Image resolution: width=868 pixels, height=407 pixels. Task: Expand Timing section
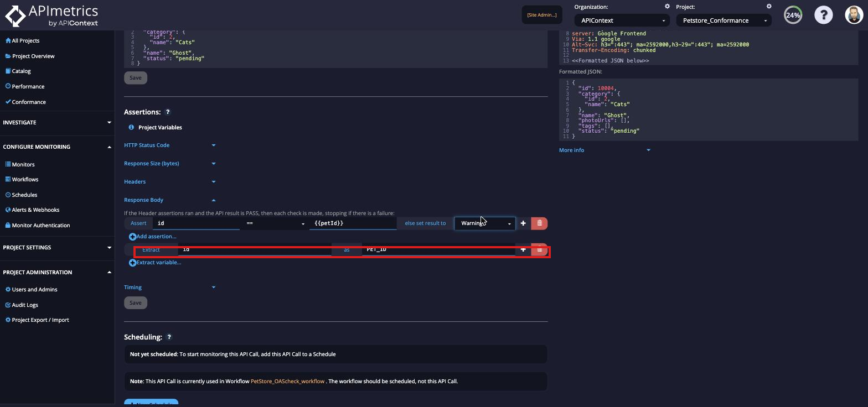point(170,288)
